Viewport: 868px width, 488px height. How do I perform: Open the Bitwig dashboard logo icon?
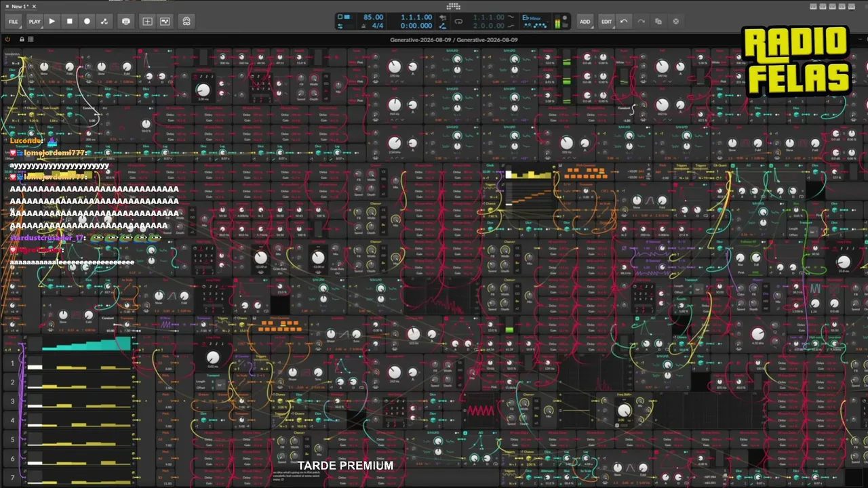454,6
